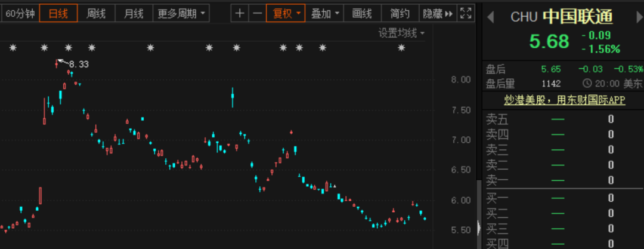Click the 盘后 after-hours price 5.65
This screenshot has height=249, width=644.
[551, 69]
